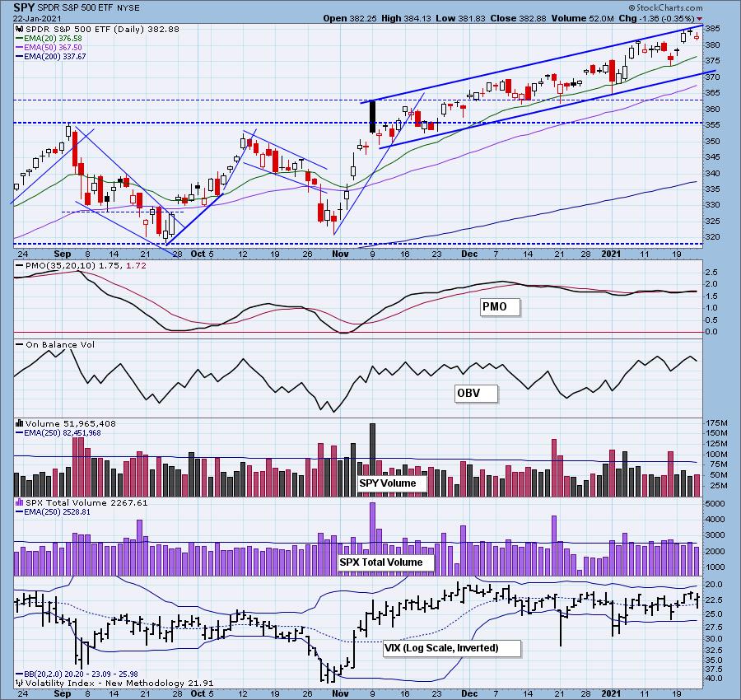The width and height of the screenshot is (741, 700).
Task: Click the EMA(250) 82,451,968 legend
Action: (58, 432)
